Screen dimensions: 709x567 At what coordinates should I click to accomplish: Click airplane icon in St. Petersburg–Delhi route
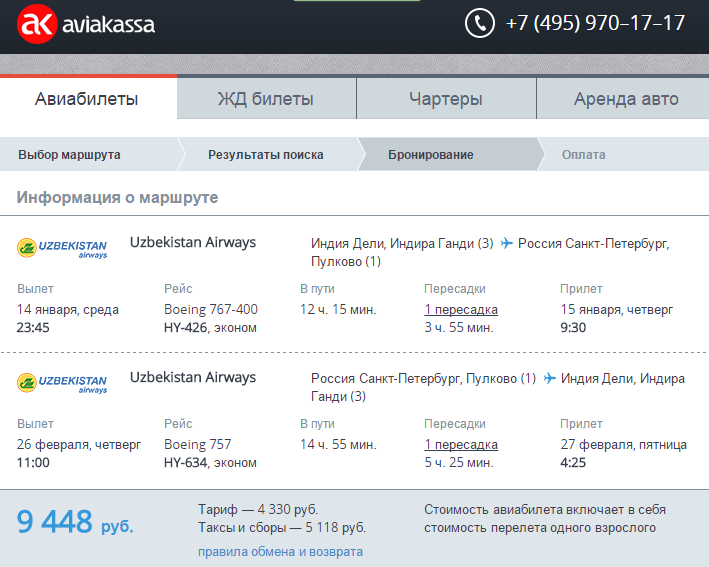coord(549,379)
